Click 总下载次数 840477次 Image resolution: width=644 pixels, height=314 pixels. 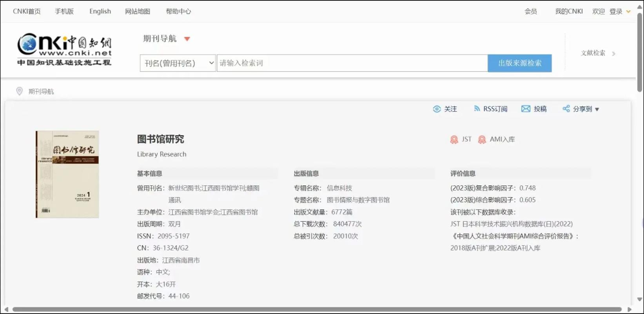point(347,224)
